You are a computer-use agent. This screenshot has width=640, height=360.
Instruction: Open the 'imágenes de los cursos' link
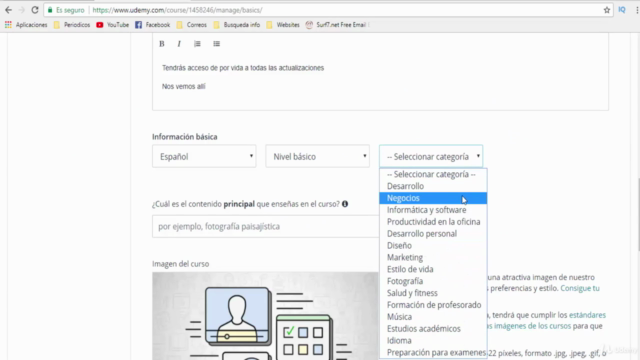point(532,326)
